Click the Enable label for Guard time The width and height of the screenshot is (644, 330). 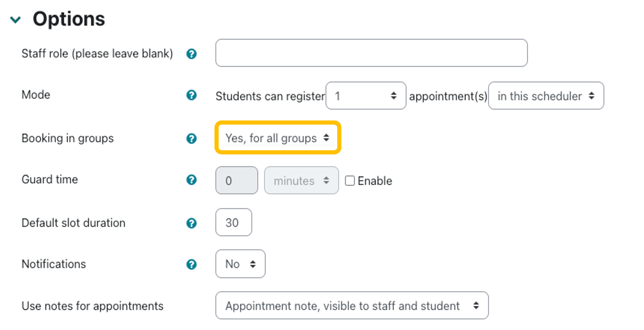point(375,181)
